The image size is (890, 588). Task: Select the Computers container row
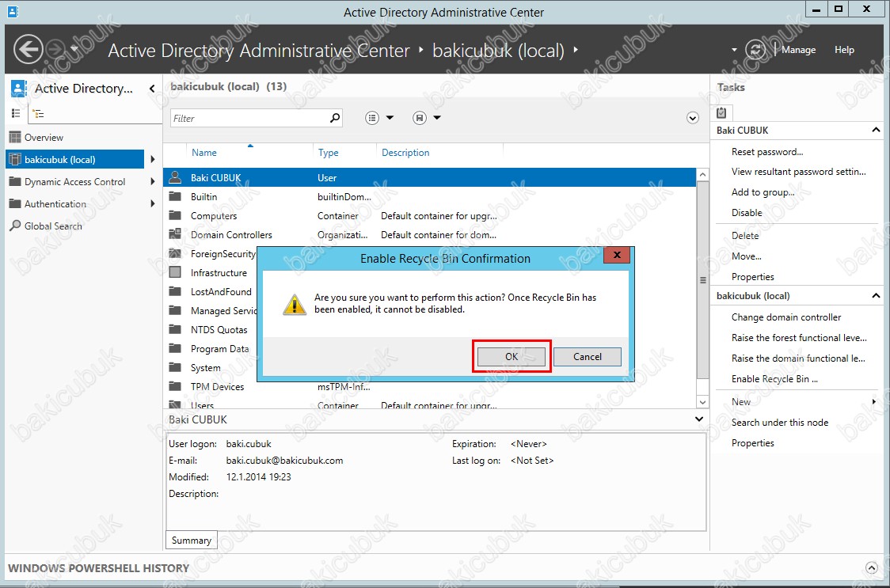coord(430,216)
